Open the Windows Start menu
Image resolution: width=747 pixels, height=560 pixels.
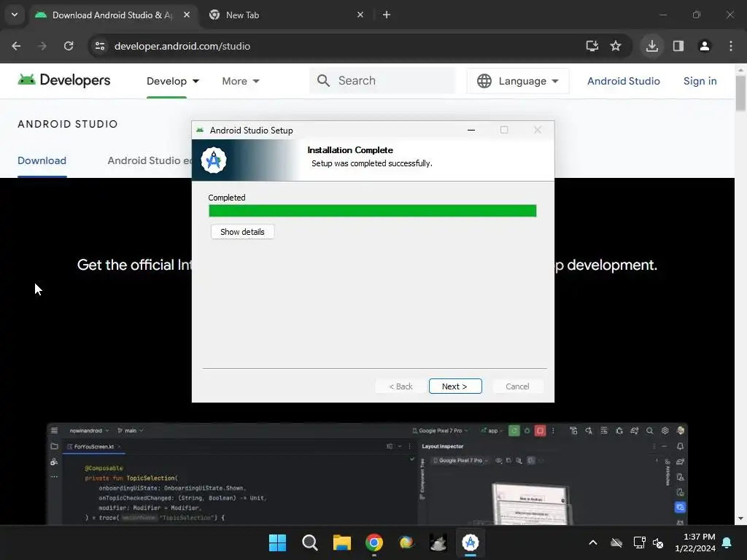click(277, 542)
